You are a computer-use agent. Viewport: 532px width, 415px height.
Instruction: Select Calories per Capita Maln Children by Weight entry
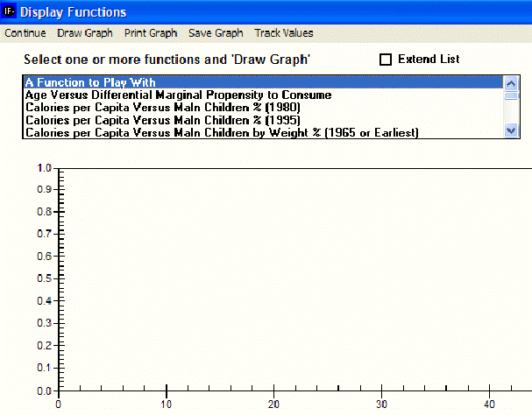tap(222, 132)
